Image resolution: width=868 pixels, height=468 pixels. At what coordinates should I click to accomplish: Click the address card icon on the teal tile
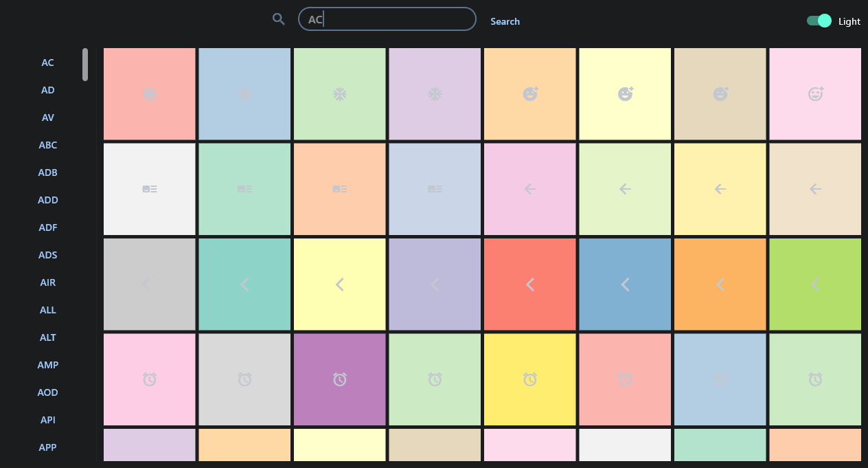click(244, 189)
